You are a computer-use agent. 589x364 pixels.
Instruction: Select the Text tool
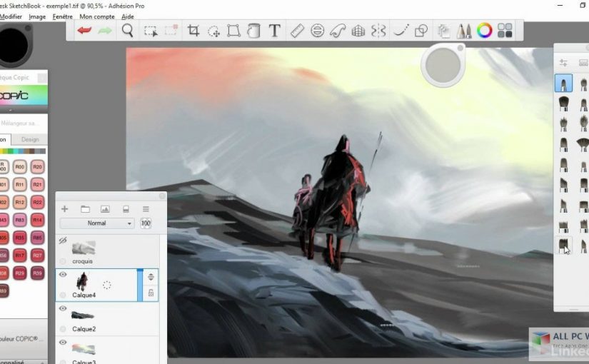(x=275, y=31)
